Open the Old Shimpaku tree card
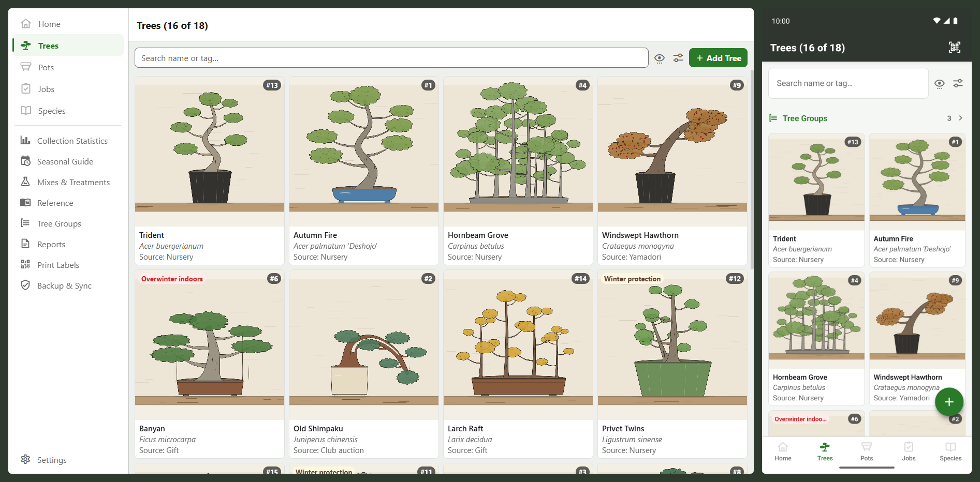The image size is (980, 482). (364, 364)
